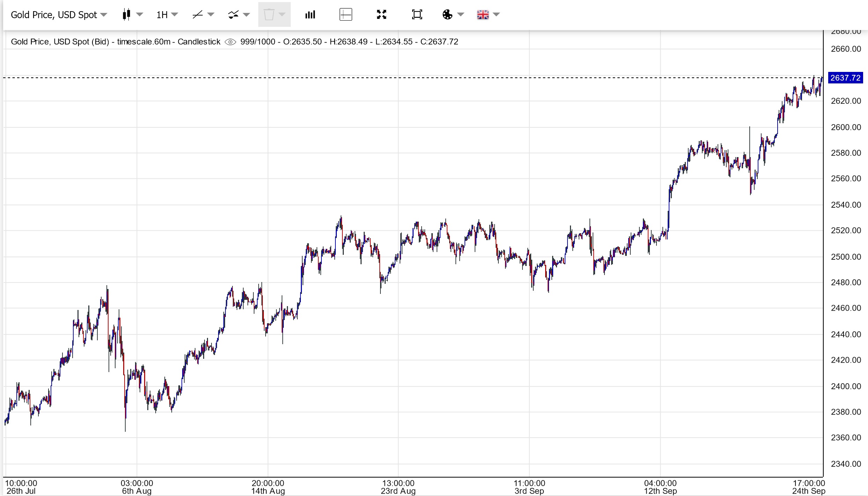Toggle the crosshair cursor icon
Viewport: 868px width, 496px height.
[346, 15]
